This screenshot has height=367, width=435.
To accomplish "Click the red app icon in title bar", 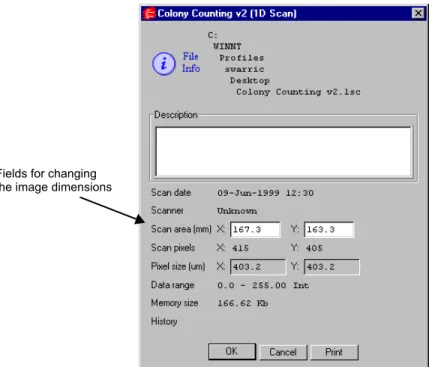I will [149, 14].
